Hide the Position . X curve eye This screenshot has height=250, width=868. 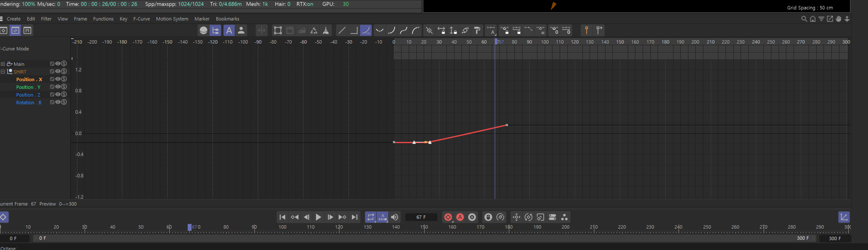tap(58, 79)
